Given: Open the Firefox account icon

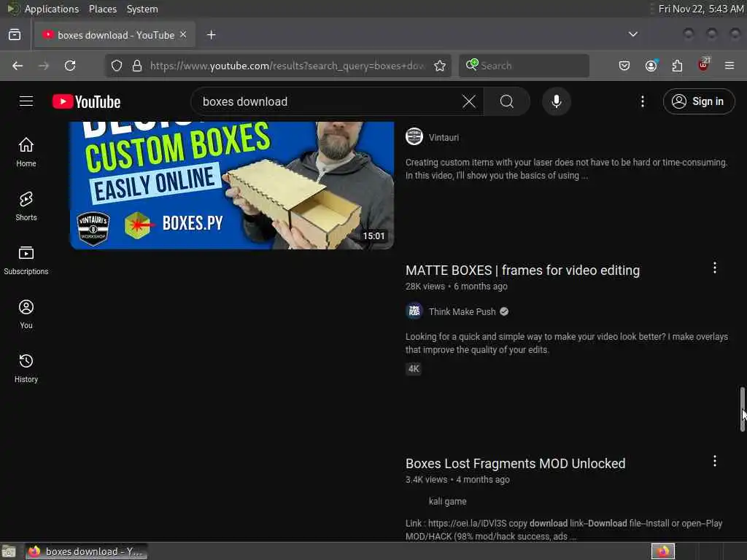Looking at the screenshot, I should coord(651,66).
